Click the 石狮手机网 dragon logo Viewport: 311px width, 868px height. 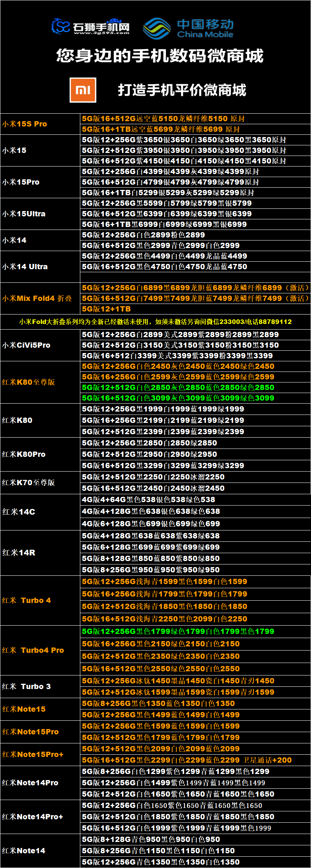90,27
